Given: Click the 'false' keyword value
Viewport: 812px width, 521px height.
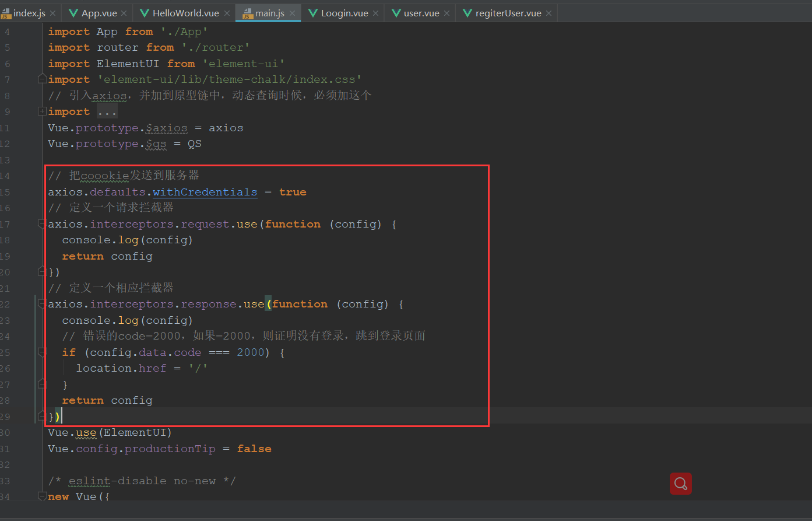Looking at the screenshot, I should [254, 449].
